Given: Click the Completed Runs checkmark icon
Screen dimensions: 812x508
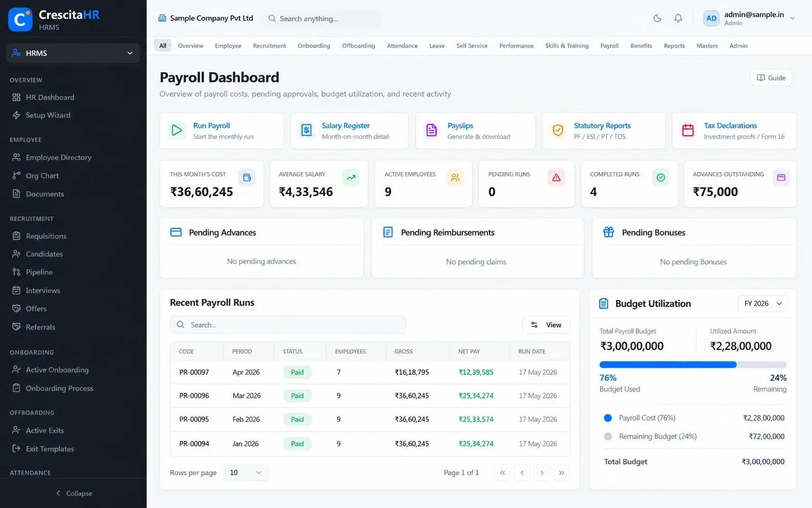Looking at the screenshot, I should point(661,178).
